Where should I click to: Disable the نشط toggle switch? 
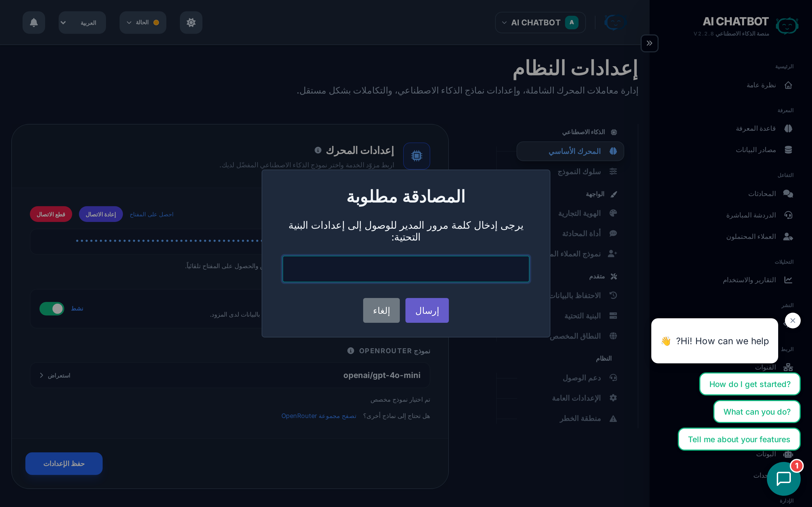pyautogui.click(x=52, y=308)
